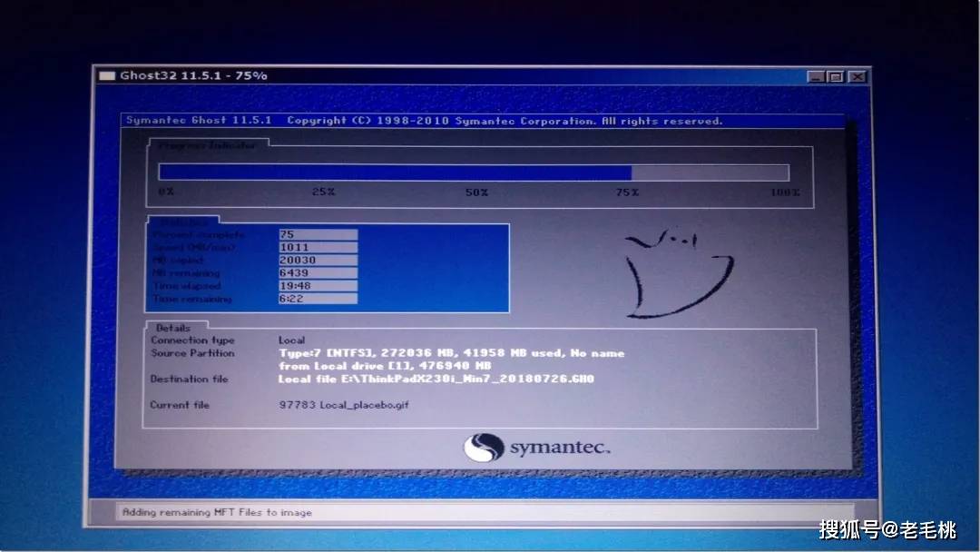Click the MB copied value 20030
The width and height of the screenshot is (980, 552).
click(x=318, y=260)
